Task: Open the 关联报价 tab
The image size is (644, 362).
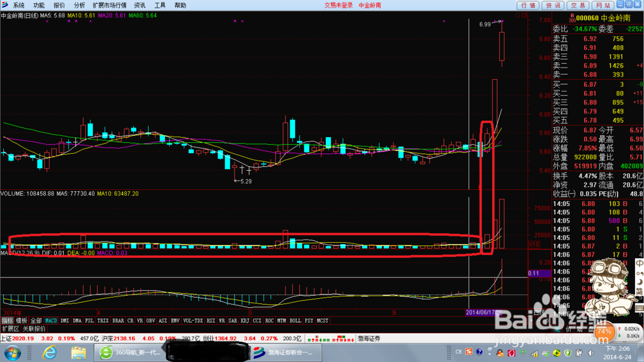Action: 34,329
